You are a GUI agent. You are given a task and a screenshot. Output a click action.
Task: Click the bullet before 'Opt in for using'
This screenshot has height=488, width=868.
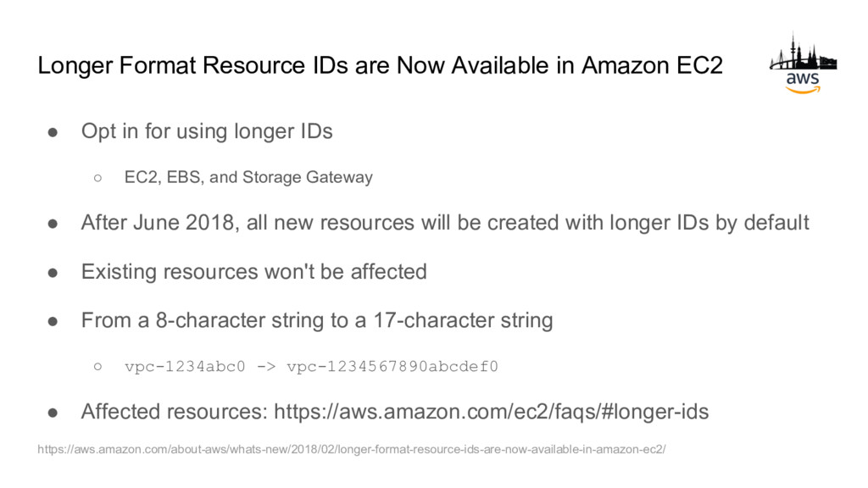(53, 132)
